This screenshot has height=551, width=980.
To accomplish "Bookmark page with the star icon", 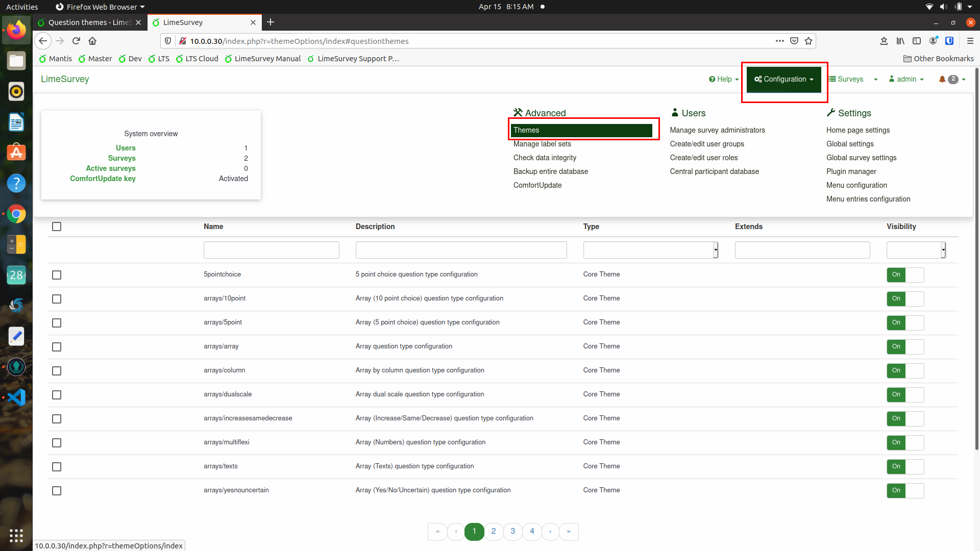I will tap(808, 41).
